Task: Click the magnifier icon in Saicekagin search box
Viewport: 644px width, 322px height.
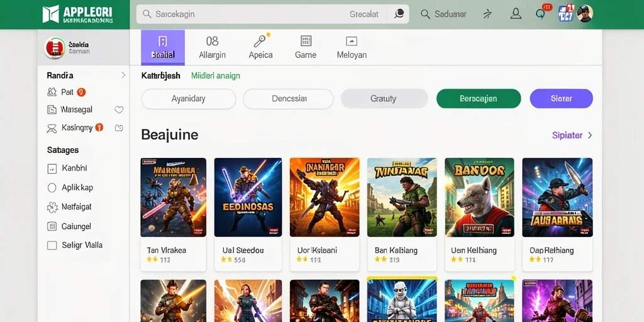Action: click(x=147, y=14)
